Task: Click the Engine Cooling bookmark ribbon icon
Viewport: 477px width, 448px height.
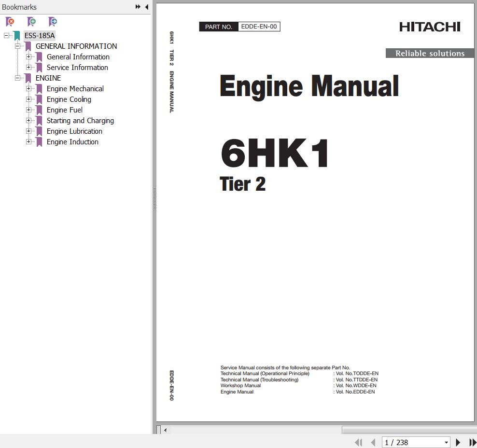Action: [39, 99]
